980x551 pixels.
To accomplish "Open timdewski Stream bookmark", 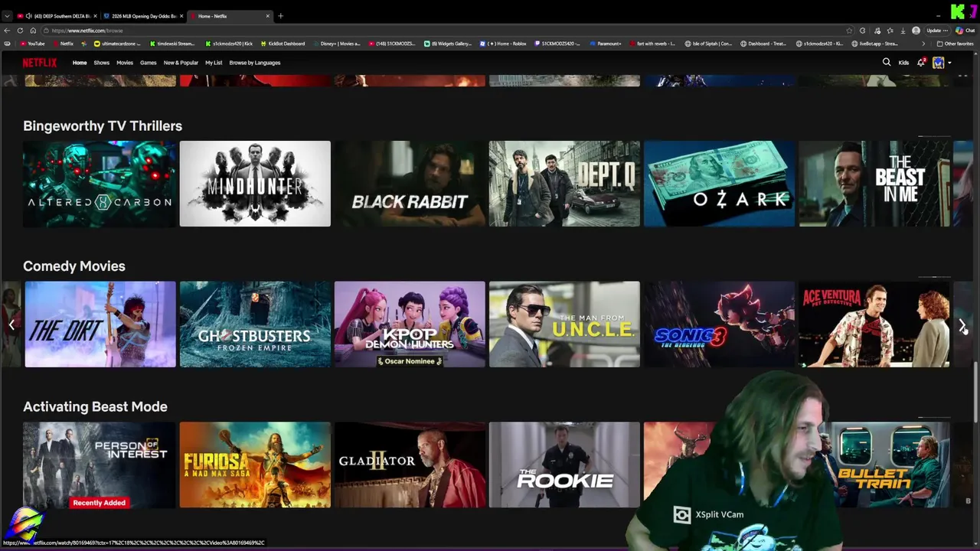I will pos(171,44).
